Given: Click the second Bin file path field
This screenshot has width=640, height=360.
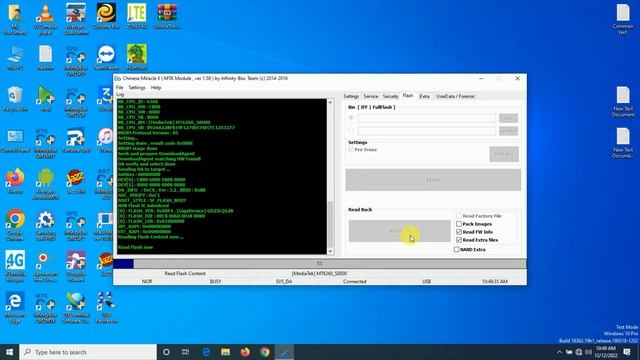Looking at the screenshot, I should click(427, 131).
